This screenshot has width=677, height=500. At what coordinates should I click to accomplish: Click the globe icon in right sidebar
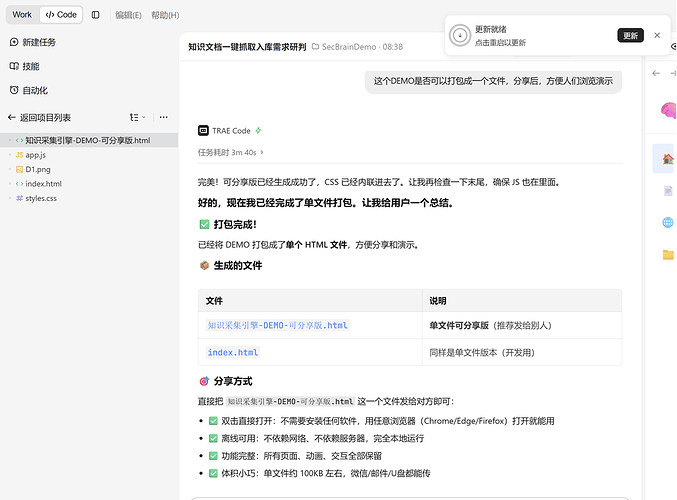coord(668,222)
